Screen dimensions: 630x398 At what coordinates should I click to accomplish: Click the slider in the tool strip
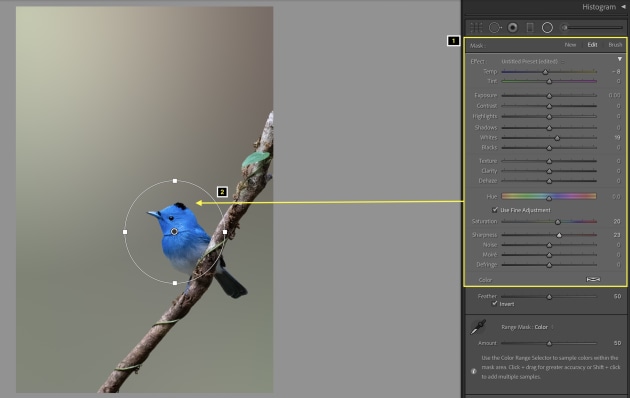pos(593,28)
